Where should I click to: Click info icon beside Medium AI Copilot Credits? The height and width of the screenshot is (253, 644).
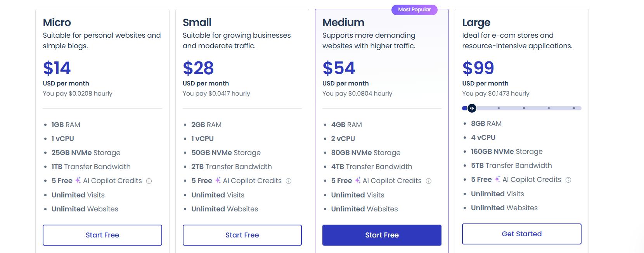point(429,181)
